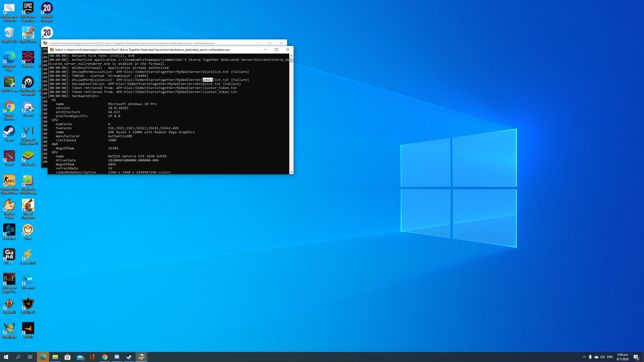Click the console scrollbar up arrow
The width and height of the screenshot is (644, 362).
[x=291, y=56]
